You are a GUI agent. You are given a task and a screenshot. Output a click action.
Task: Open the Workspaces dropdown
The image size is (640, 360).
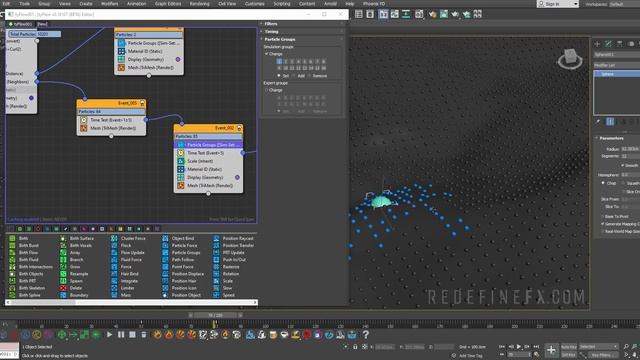624,4
